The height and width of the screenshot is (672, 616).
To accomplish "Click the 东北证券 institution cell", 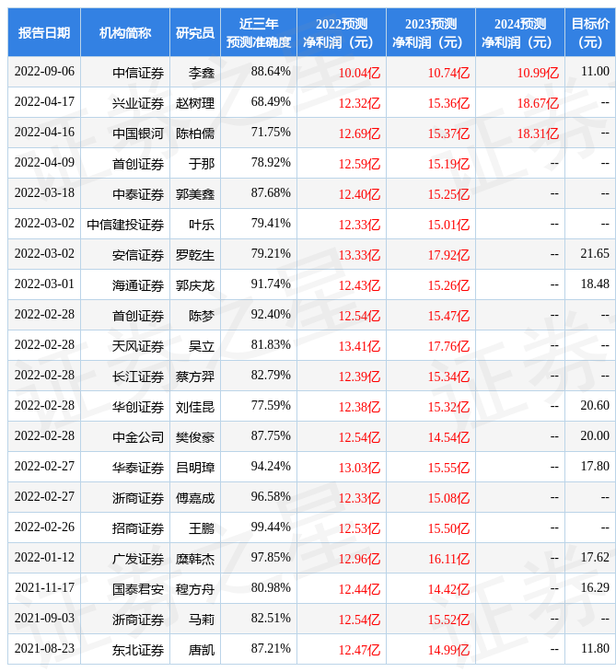I will click(138, 651).
